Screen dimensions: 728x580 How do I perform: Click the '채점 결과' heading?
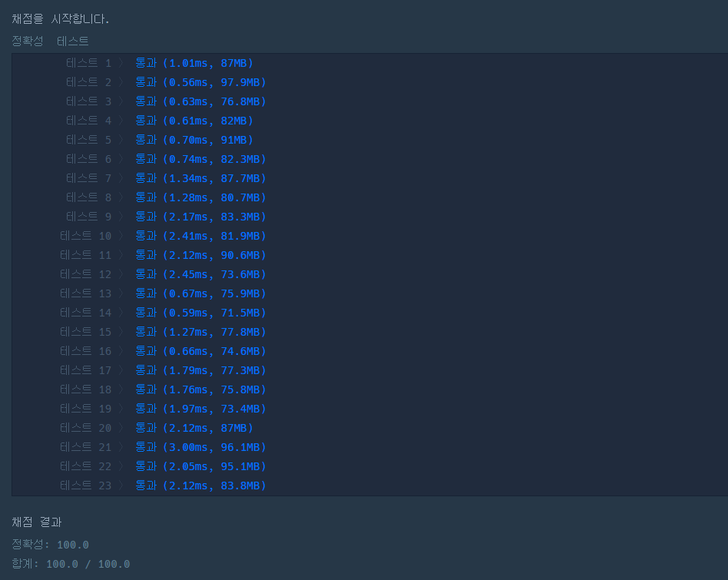click(x=37, y=522)
